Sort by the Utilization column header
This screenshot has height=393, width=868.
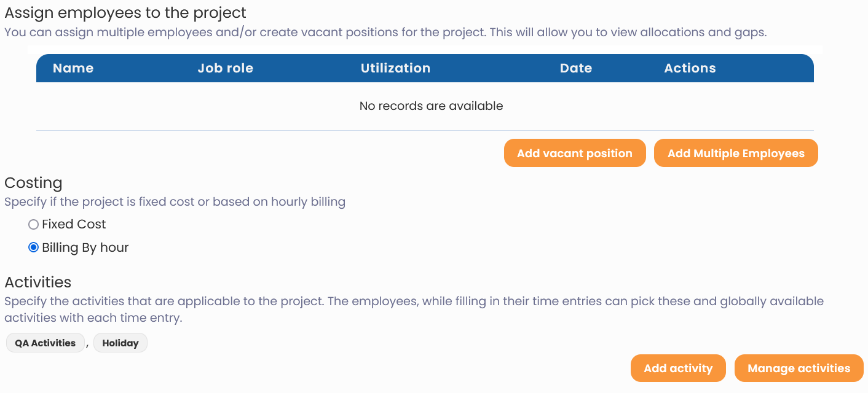coord(395,68)
